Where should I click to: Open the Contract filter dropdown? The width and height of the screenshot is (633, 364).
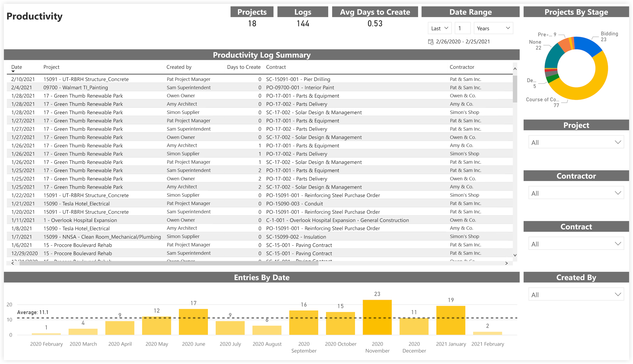(576, 244)
